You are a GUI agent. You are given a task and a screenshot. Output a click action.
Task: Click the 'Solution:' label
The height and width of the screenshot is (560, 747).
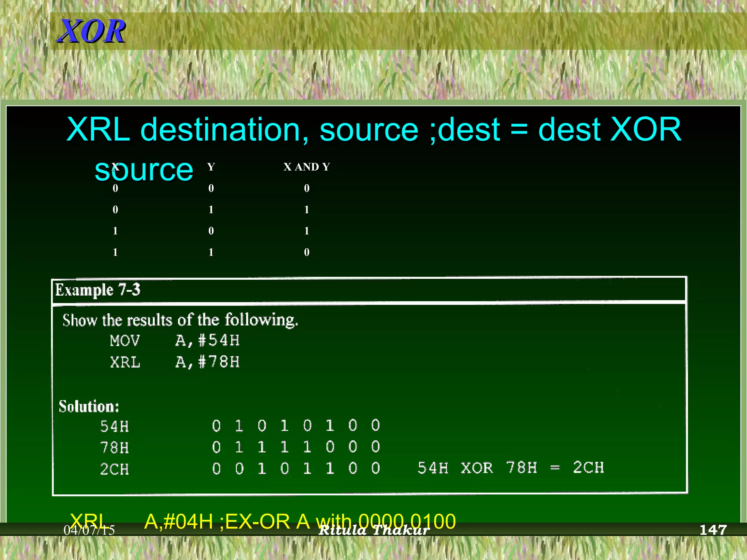tap(89, 406)
